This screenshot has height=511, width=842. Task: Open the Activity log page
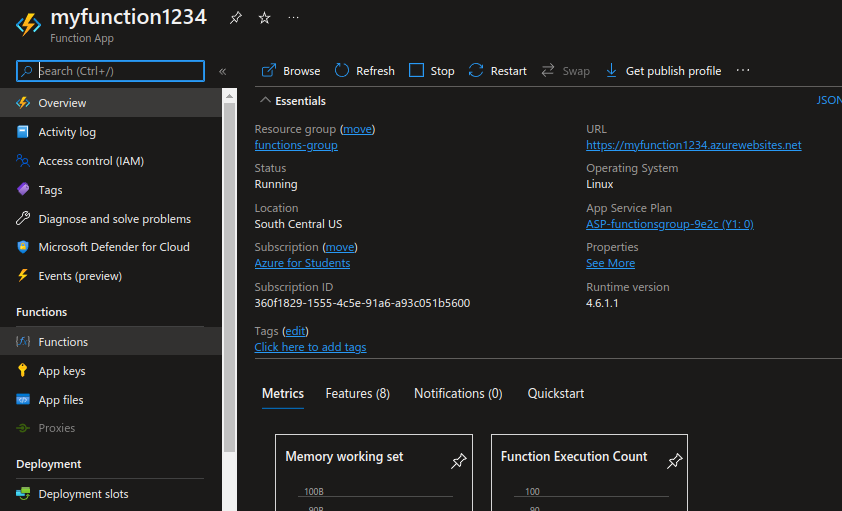(x=111, y=132)
